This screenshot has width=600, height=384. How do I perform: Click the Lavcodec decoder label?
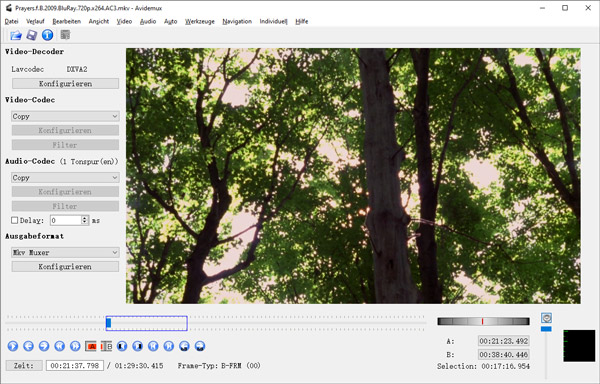(x=28, y=69)
